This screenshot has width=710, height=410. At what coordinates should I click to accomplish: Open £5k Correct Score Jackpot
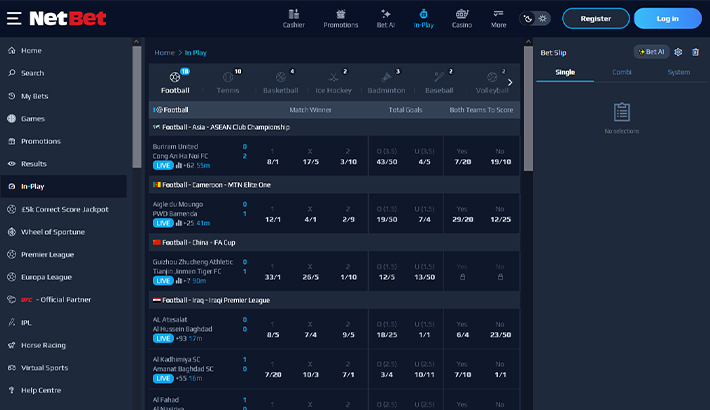[x=64, y=209]
